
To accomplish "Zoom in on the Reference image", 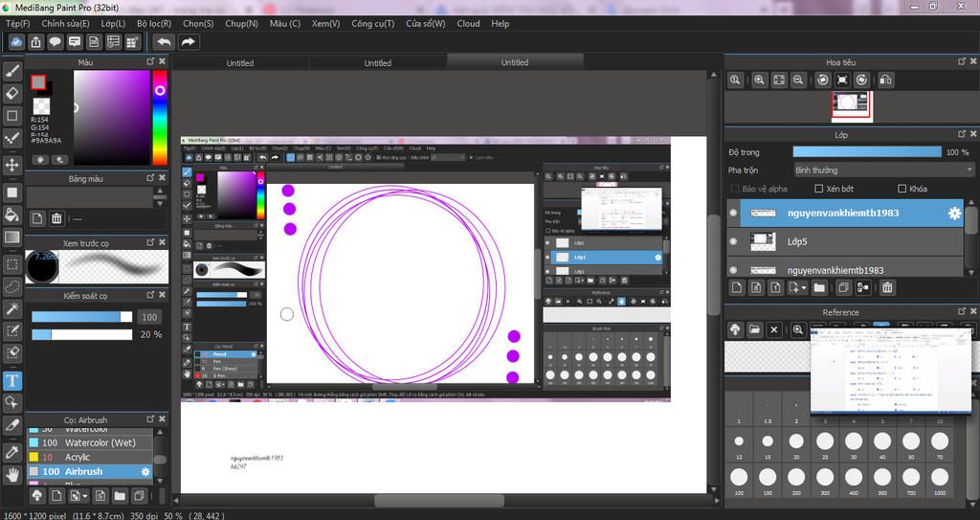I will tap(798, 329).
